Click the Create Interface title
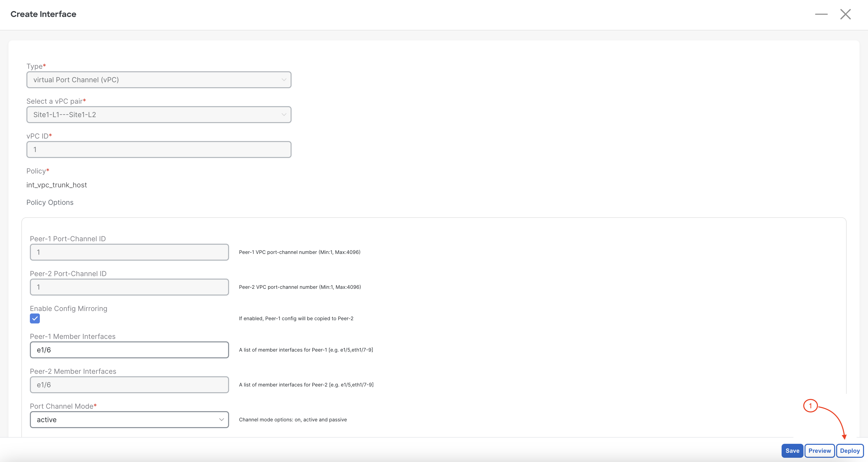 44,14
